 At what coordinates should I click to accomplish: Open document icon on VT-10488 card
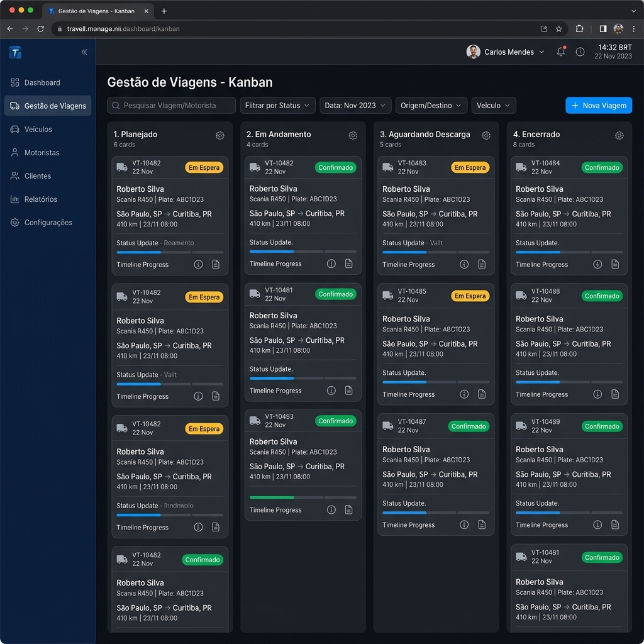click(615, 394)
